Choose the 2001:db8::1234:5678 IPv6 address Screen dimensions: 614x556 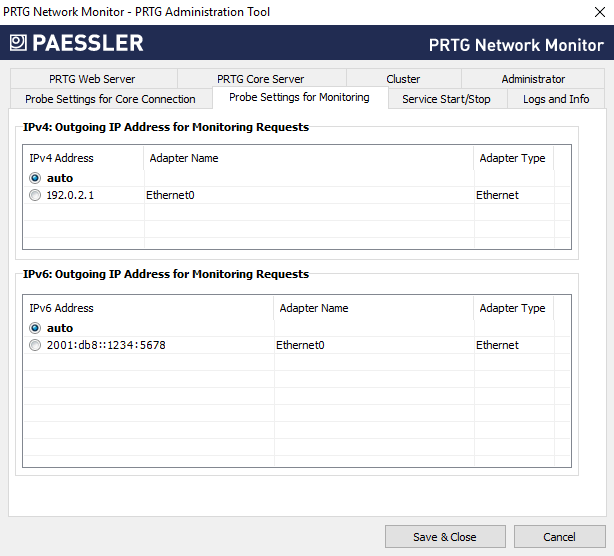(35, 345)
